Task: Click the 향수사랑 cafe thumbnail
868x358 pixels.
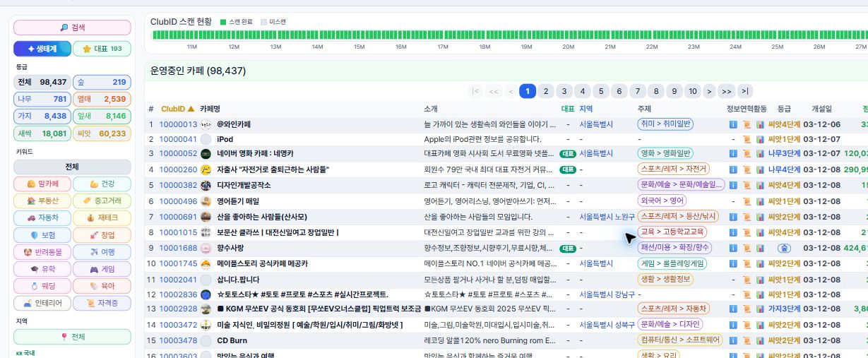Action: [x=206, y=248]
